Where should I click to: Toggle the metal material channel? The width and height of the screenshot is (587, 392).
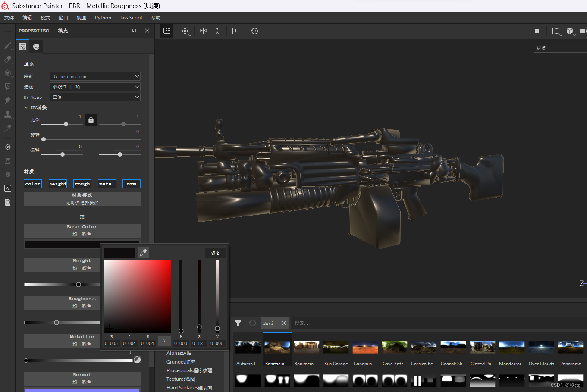[107, 184]
